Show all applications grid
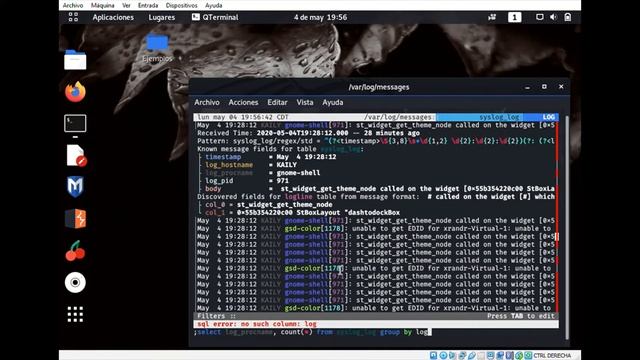 click(x=75, y=314)
